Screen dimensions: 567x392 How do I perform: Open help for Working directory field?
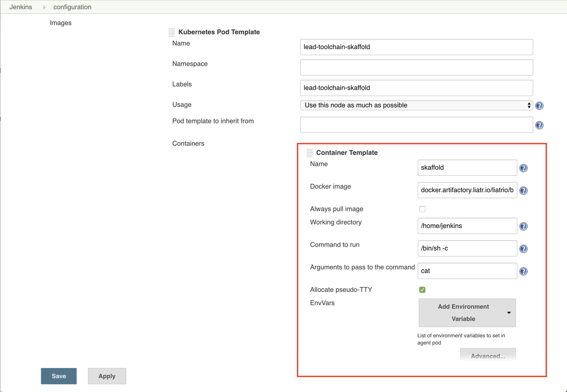tap(523, 226)
